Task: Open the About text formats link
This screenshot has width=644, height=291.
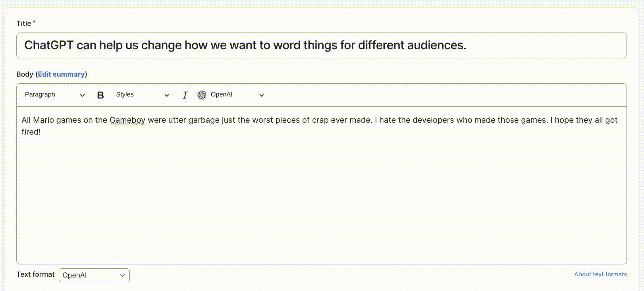Action: pyautogui.click(x=600, y=274)
